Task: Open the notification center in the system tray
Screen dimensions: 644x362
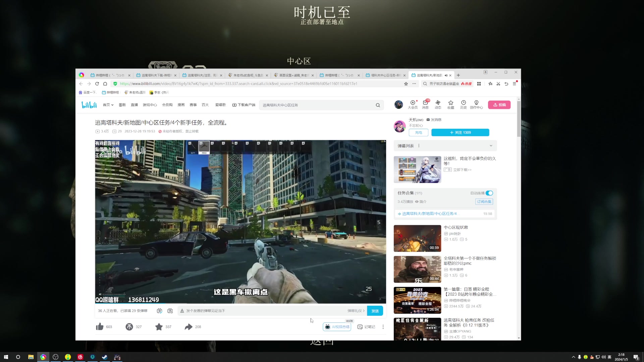Action: click(x=636, y=357)
